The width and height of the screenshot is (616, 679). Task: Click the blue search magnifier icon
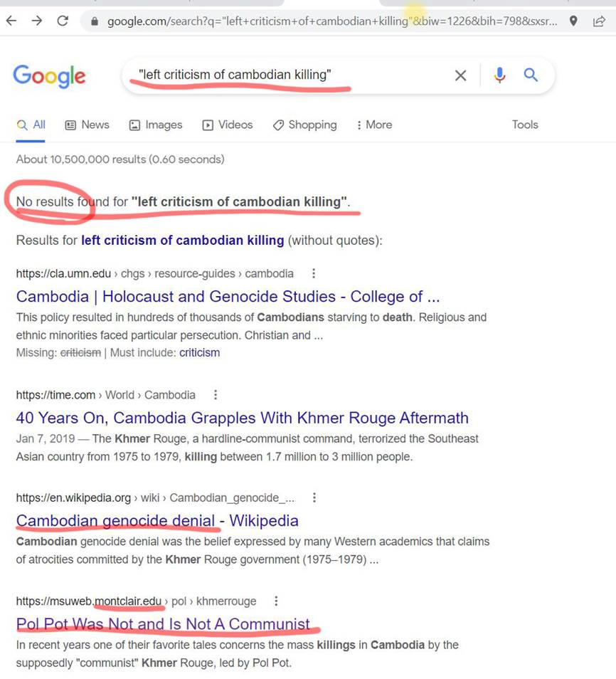pyautogui.click(x=531, y=75)
